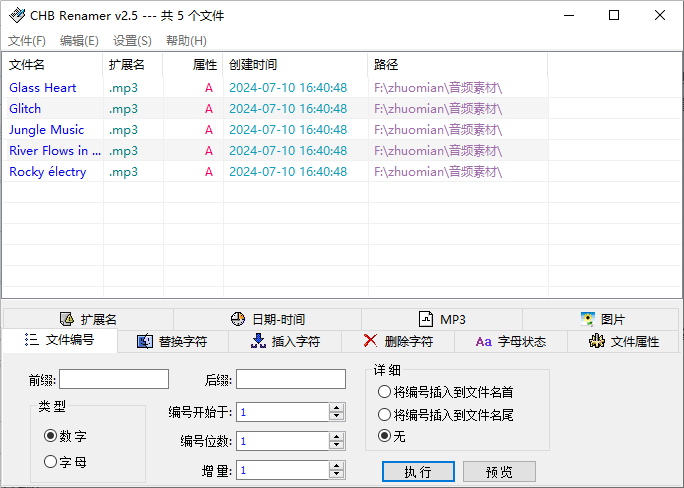Increase the 增量 value with up arrow
684x488 pixels.
click(x=337, y=465)
